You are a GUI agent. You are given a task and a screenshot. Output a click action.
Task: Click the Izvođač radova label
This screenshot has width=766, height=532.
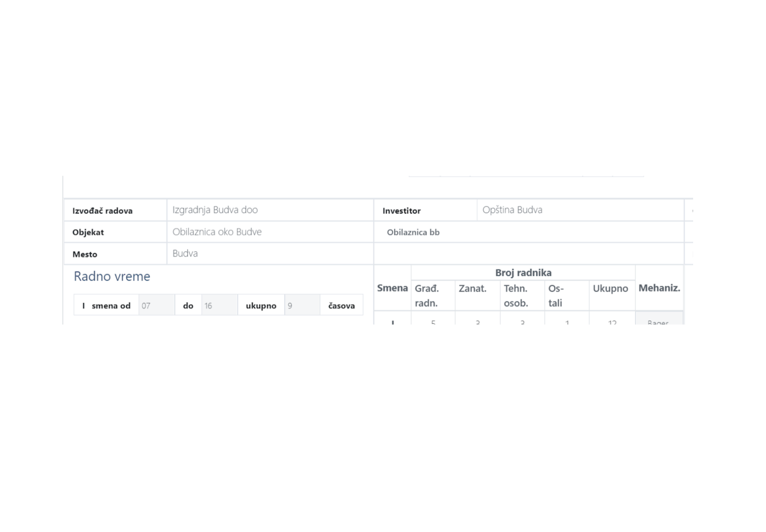point(103,211)
